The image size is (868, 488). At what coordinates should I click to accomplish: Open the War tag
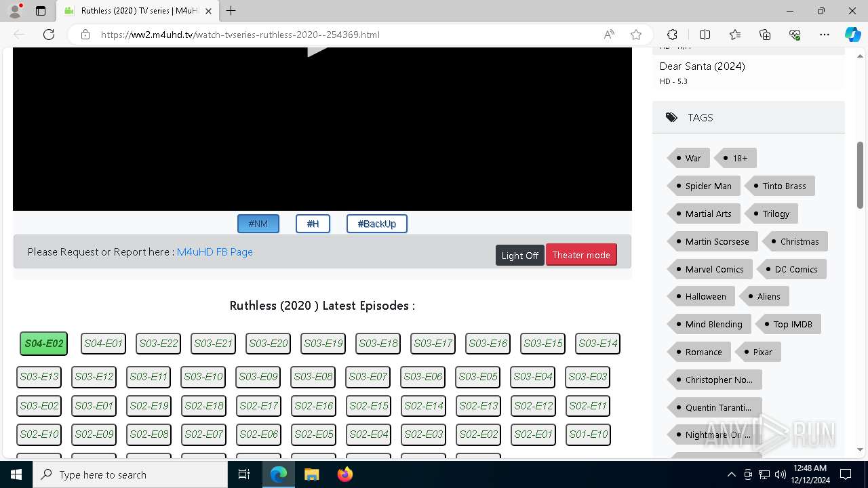click(688, 158)
